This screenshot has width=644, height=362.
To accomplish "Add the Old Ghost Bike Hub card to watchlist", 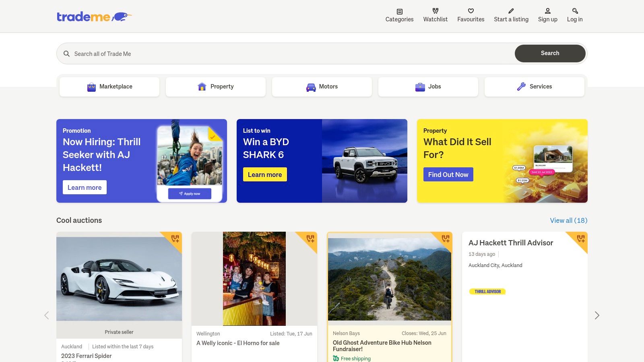I will 446,239.
